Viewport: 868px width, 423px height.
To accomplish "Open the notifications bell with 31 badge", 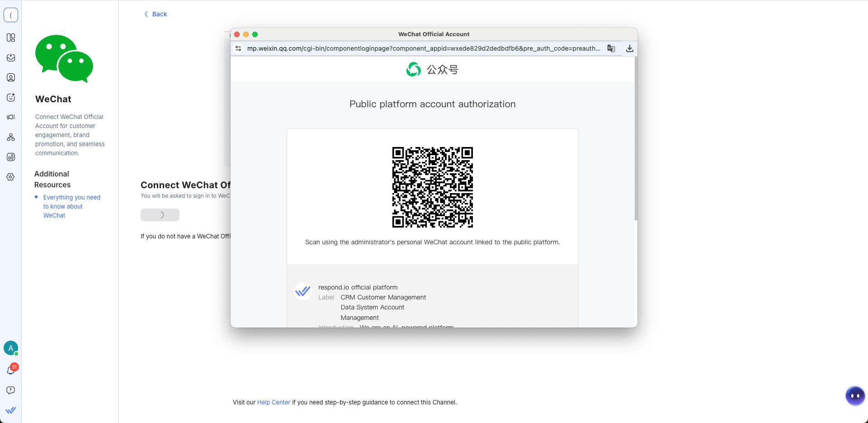I will click(x=11, y=370).
